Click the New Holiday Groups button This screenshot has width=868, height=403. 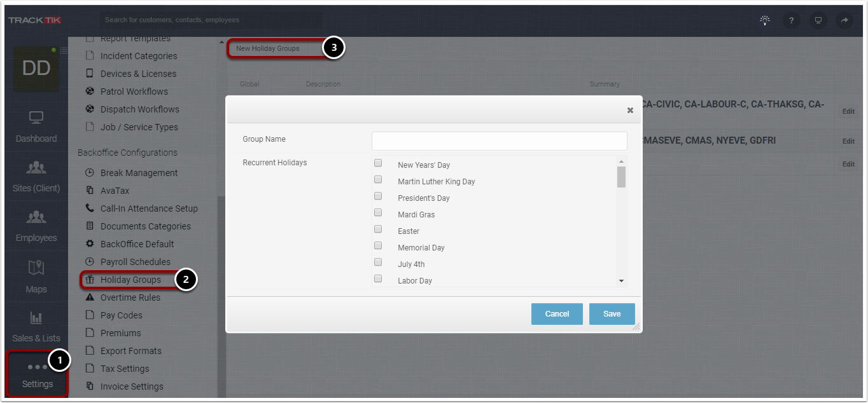pyautogui.click(x=268, y=48)
